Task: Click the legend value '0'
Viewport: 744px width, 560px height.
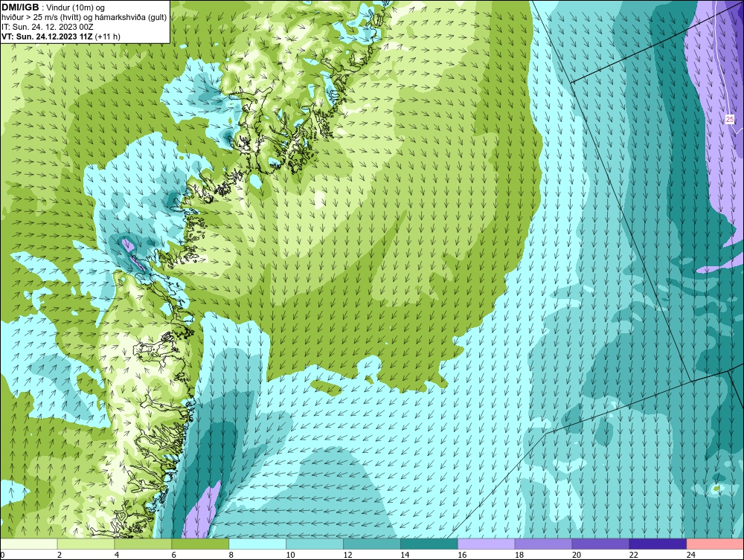Action: point(2,555)
